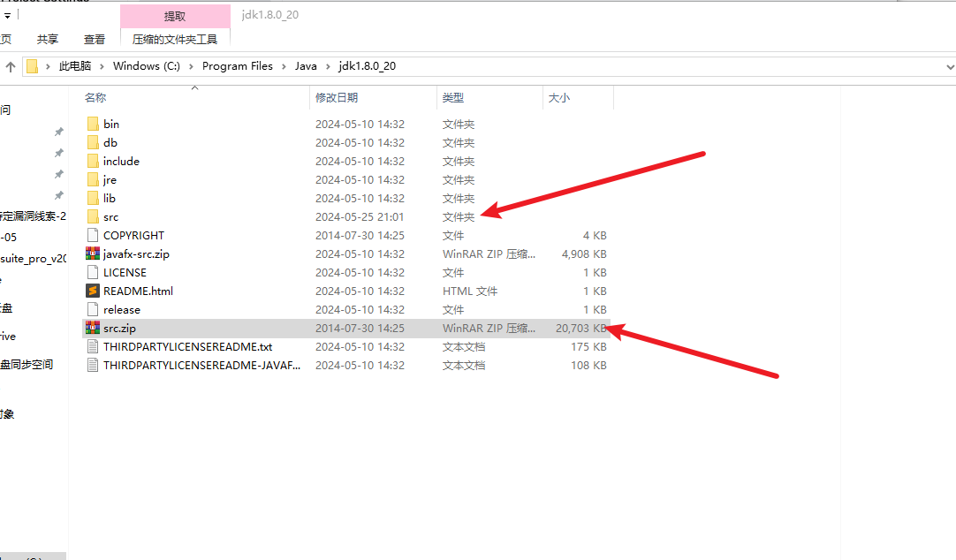Screen dimensions: 956x560
Task: Navigate to Program Files breadcrumb
Action: [x=237, y=66]
